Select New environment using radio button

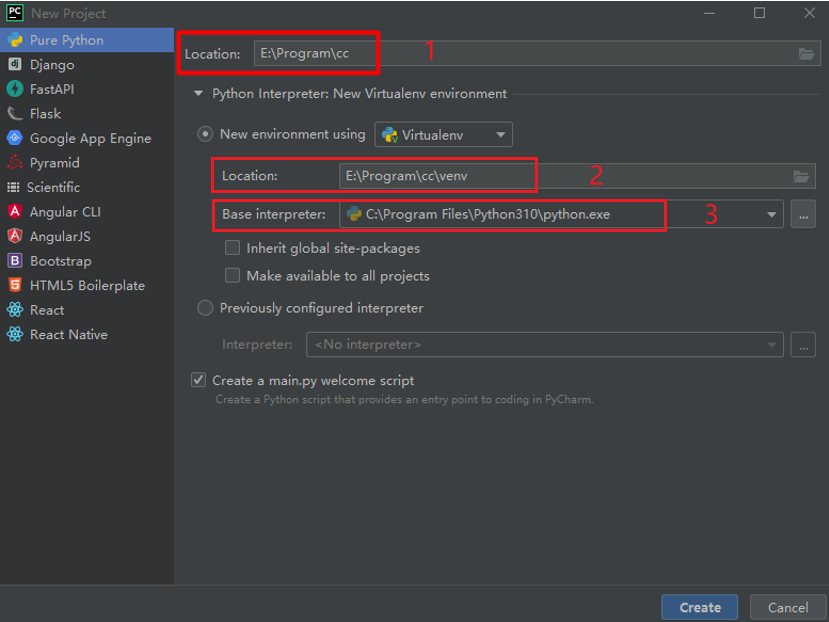[x=205, y=134]
